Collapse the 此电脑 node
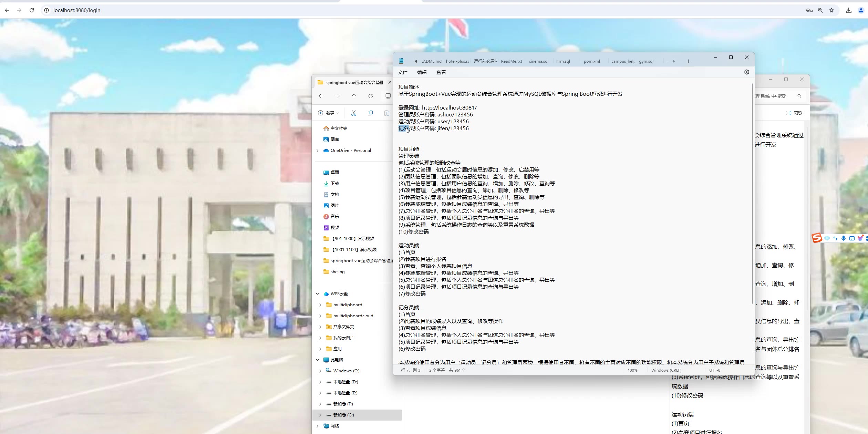This screenshot has width=868, height=434. (318, 360)
